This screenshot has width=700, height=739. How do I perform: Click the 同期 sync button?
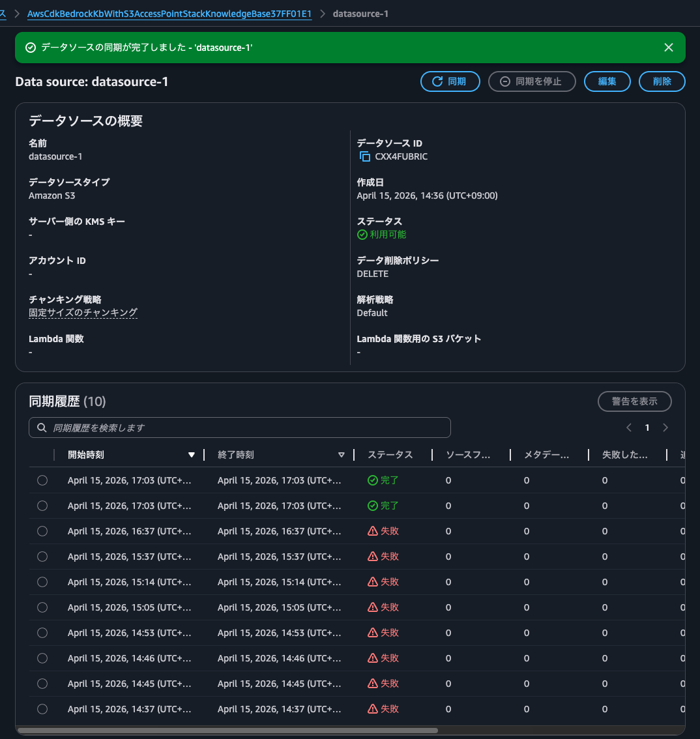tap(450, 81)
